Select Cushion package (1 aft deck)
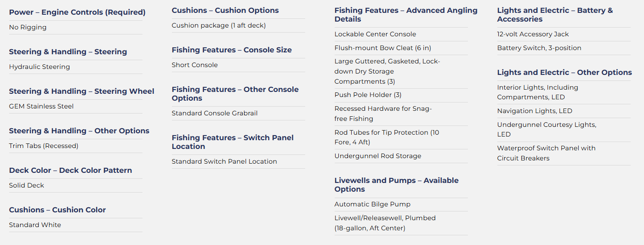The image size is (644, 245). pos(219,25)
